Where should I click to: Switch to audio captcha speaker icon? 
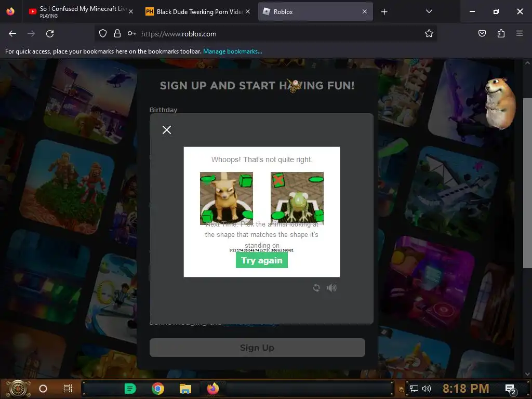pos(331,288)
